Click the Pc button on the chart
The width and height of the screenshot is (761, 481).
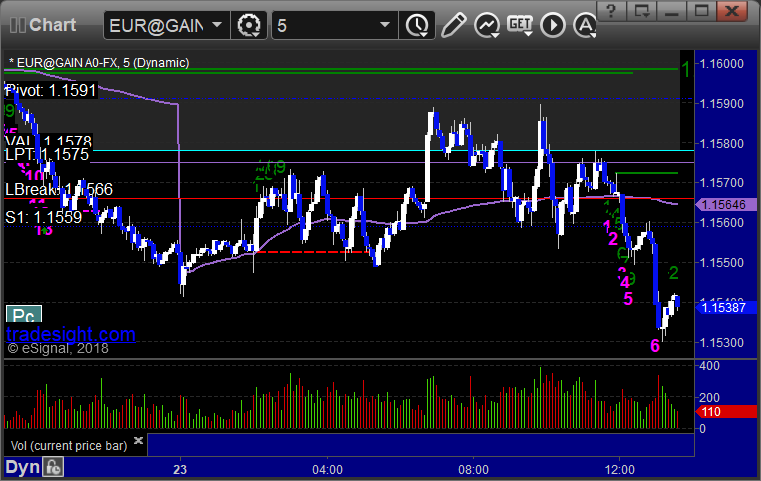(x=24, y=315)
